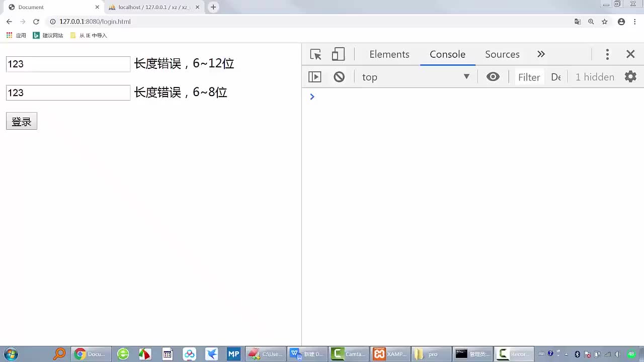This screenshot has width=644, height=362.
Task: Open the blue bird taskbar icon
Action: (212, 354)
